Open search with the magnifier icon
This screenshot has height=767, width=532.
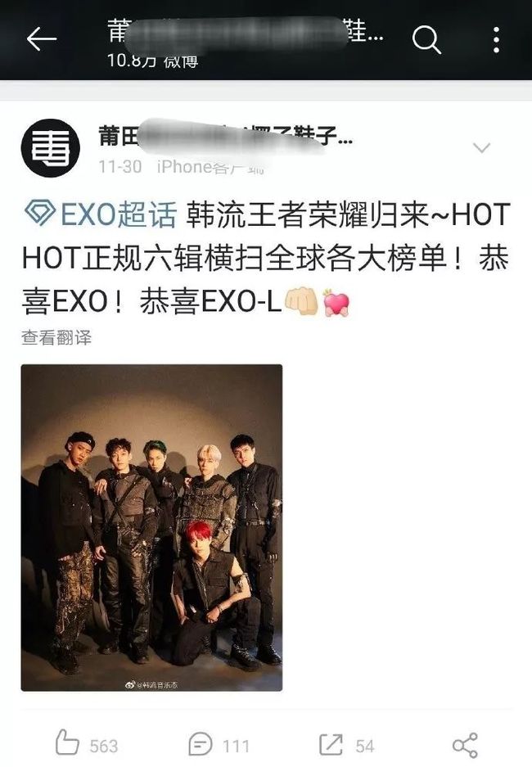(426, 39)
